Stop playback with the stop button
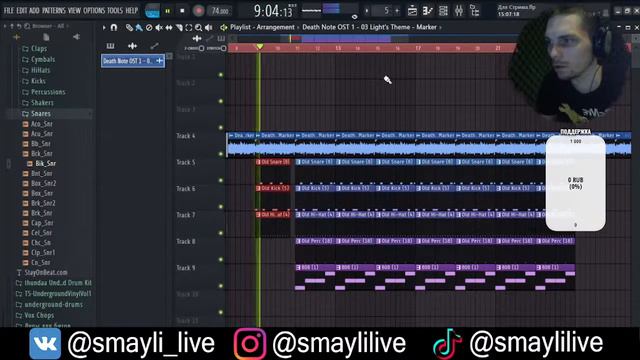 coord(182,11)
